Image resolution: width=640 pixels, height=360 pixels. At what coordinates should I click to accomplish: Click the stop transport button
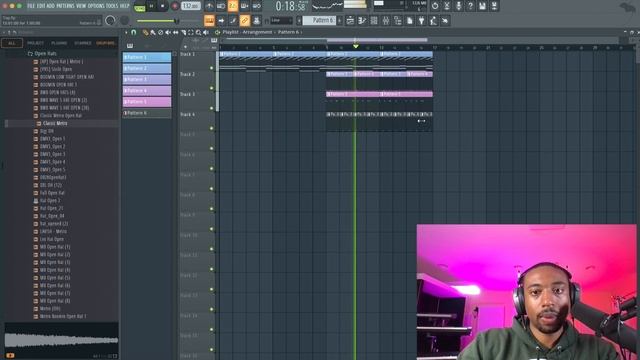pos(162,6)
